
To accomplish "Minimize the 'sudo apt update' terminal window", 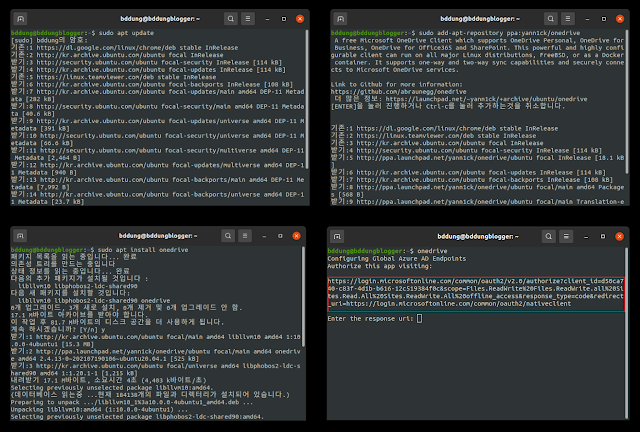I will 267,19.
